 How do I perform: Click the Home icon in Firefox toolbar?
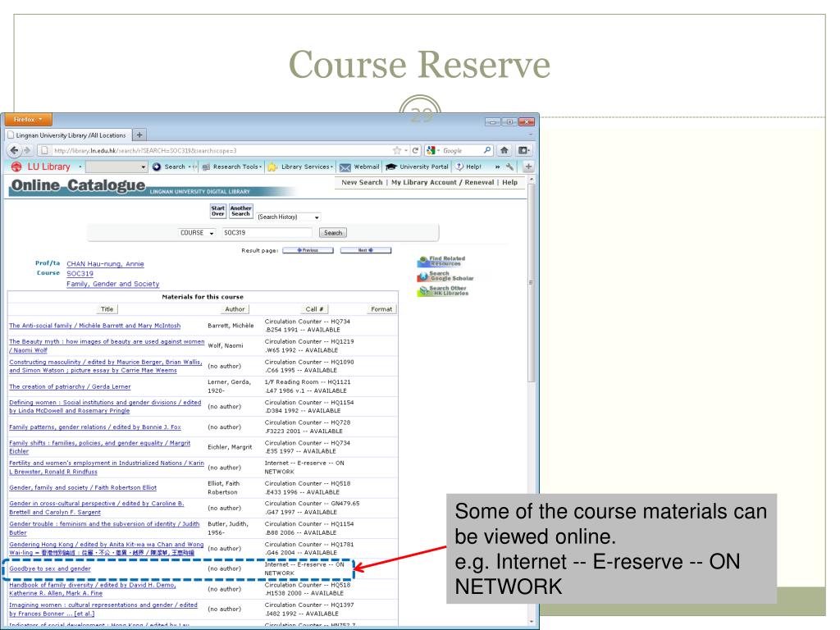[504, 151]
